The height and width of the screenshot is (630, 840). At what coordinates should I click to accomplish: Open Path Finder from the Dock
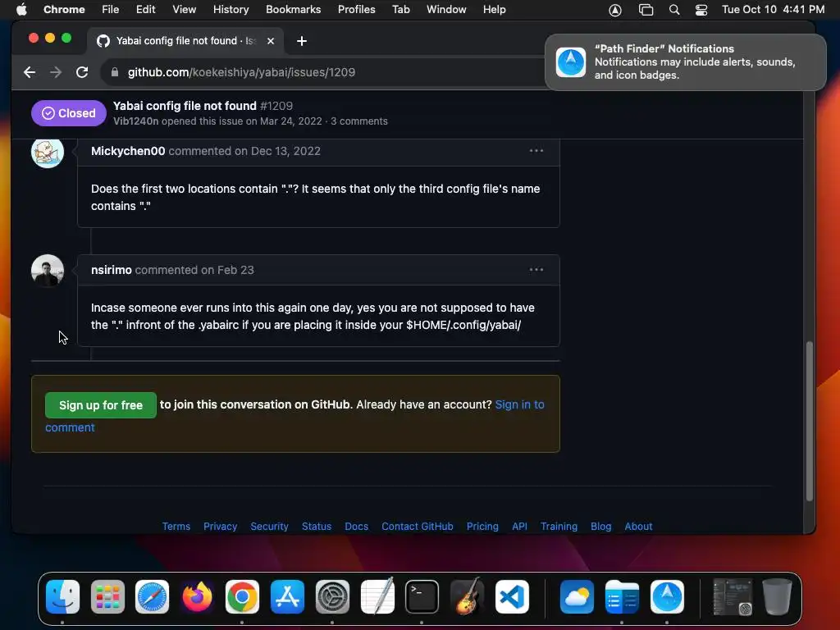click(667, 596)
